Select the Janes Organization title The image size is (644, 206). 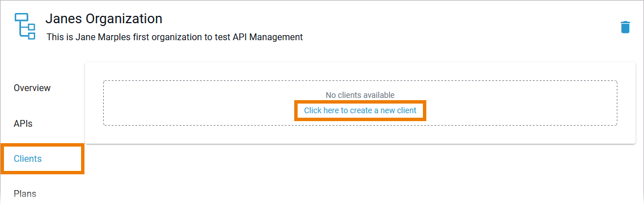[104, 19]
